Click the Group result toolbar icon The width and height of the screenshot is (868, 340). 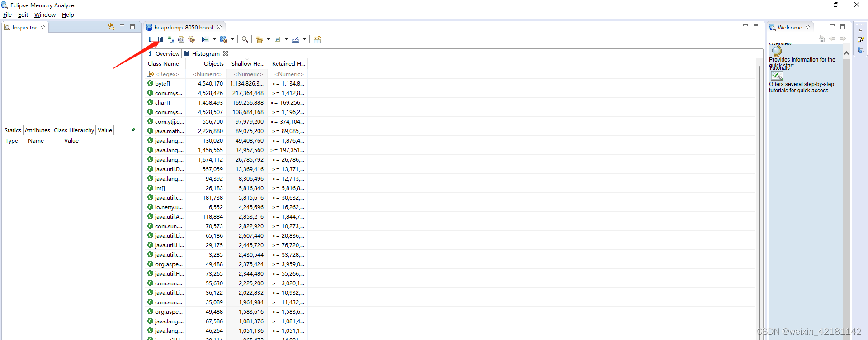click(259, 39)
